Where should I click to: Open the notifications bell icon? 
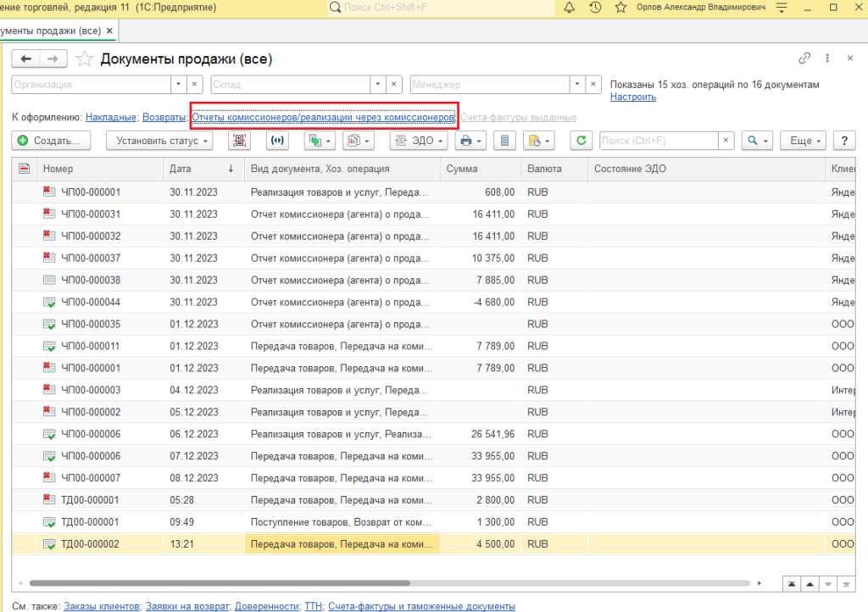coord(569,8)
